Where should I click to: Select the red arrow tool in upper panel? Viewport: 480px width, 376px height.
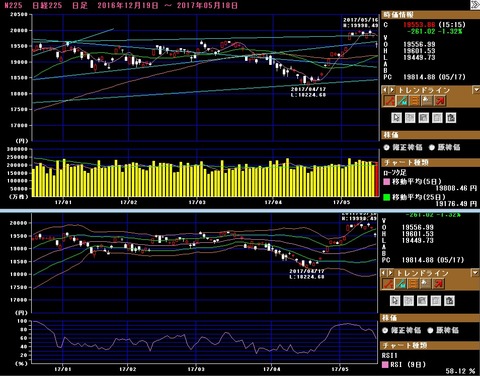pyautogui.click(x=440, y=101)
